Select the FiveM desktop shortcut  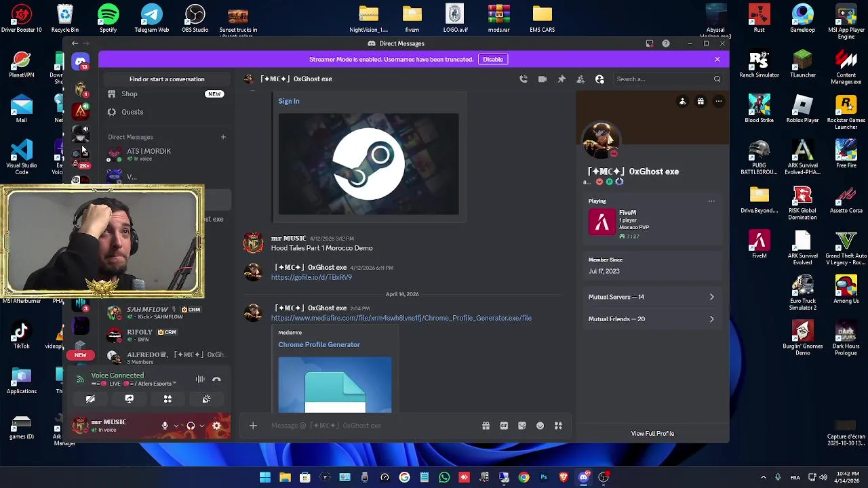(x=759, y=244)
